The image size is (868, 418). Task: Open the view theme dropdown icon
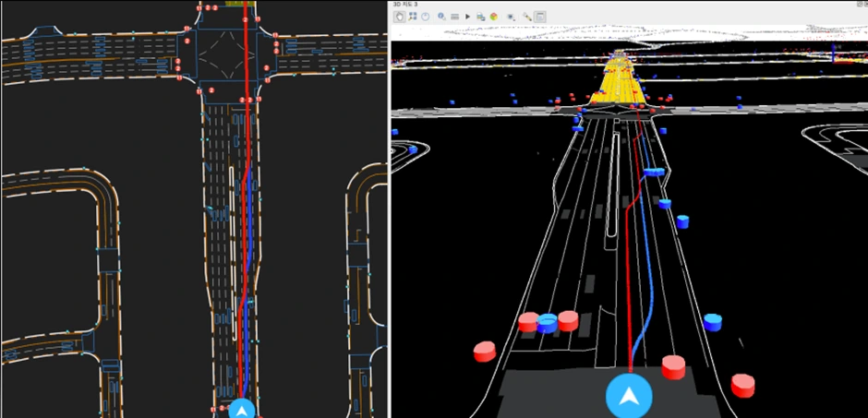click(x=512, y=17)
